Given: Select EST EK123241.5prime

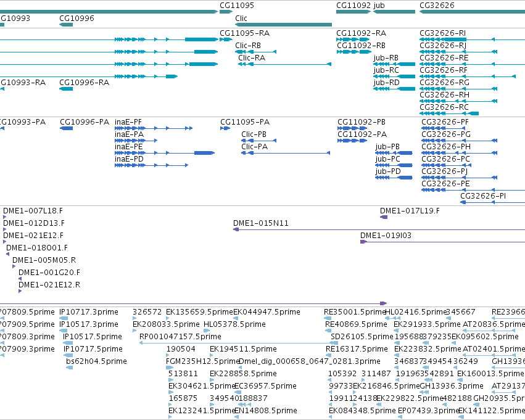Looking at the screenshot, I should tap(202, 411).
